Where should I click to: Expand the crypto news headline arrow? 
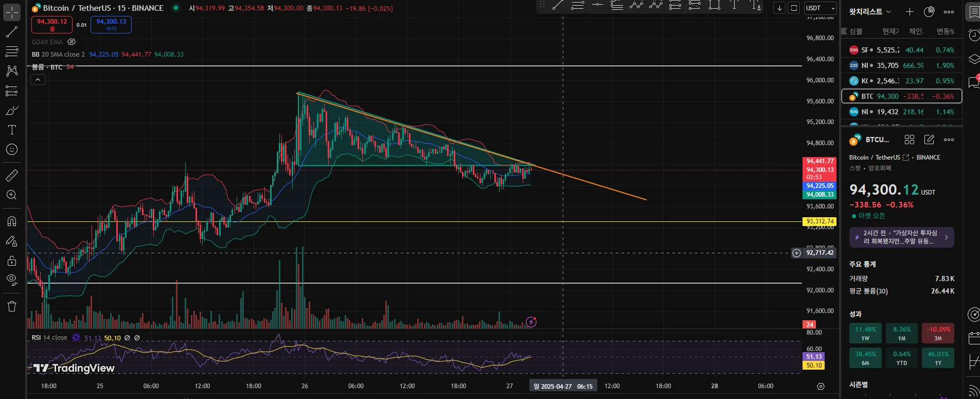tap(946, 237)
